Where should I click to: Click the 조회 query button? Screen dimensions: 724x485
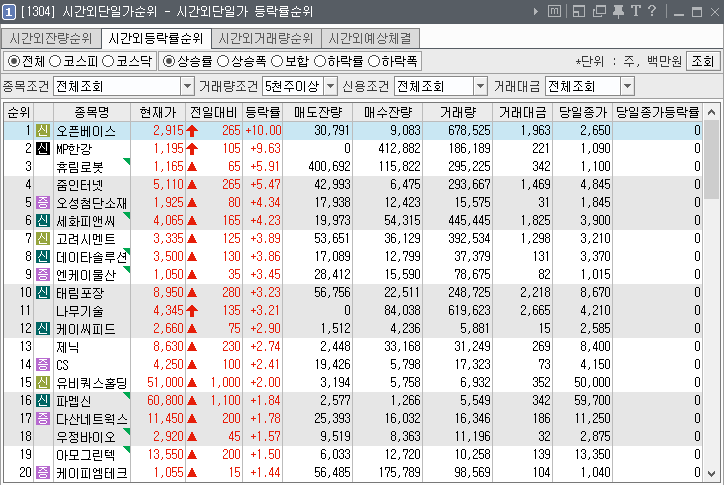(703, 61)
